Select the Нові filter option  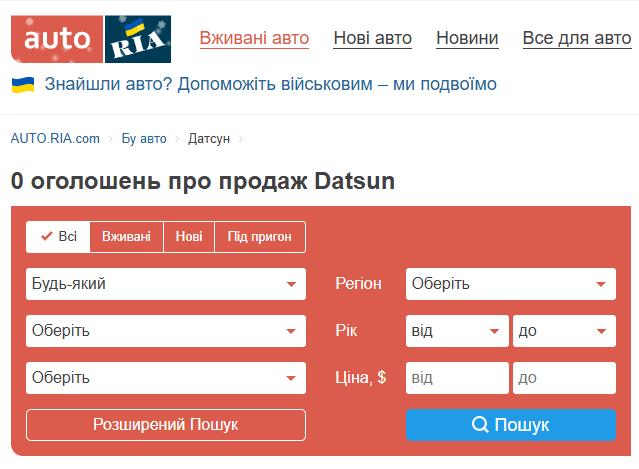click(x=188, y=237)
